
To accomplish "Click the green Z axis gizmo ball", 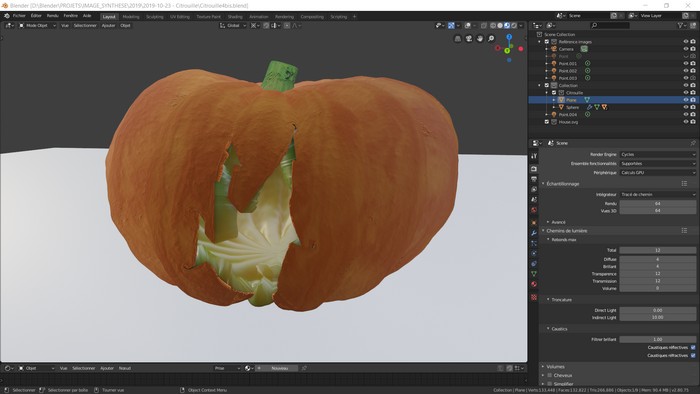I will [x=507, y=51].
